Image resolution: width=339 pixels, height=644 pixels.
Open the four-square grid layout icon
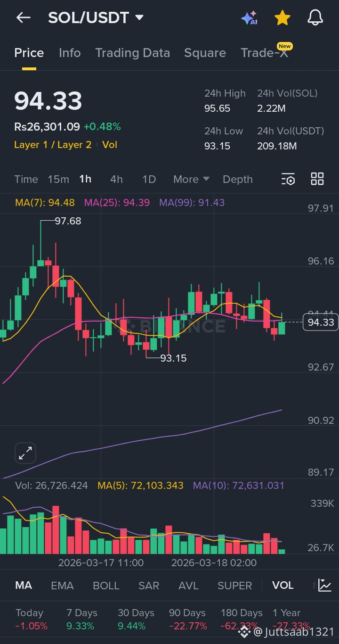tap(317, 179)
